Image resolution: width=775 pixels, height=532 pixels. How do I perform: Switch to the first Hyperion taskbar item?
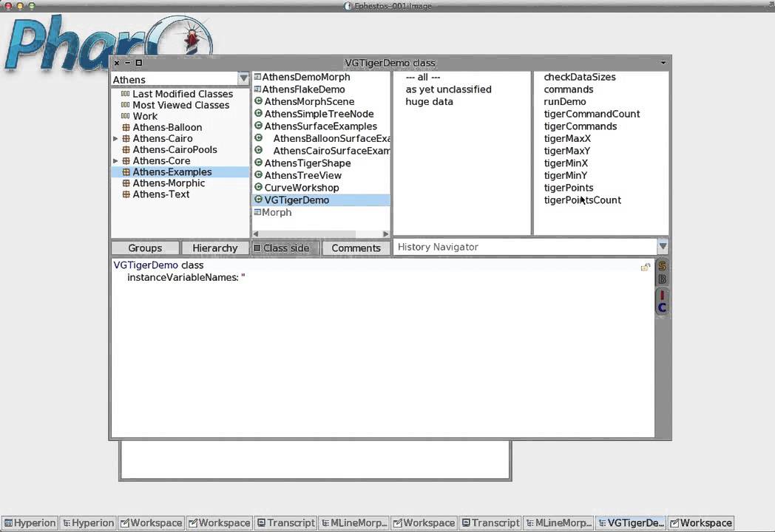(30, 522)
